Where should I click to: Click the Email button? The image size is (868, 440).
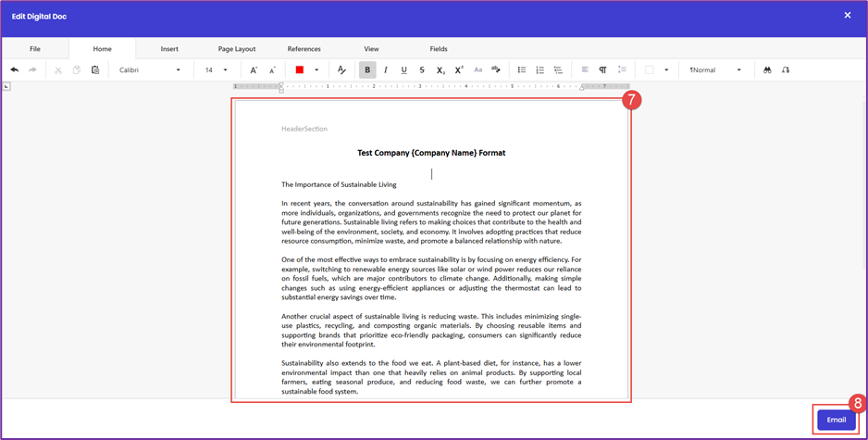(x=836, y=420)
